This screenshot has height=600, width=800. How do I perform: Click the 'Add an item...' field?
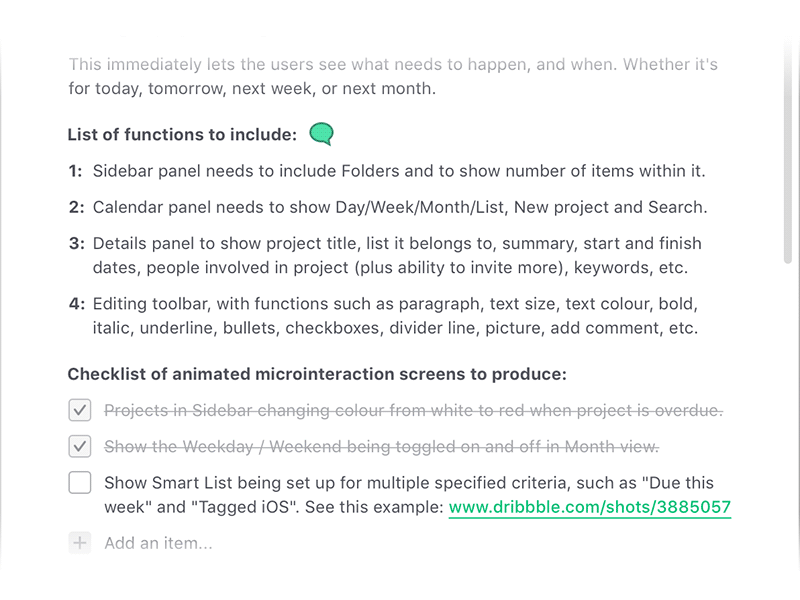[158, 544]
